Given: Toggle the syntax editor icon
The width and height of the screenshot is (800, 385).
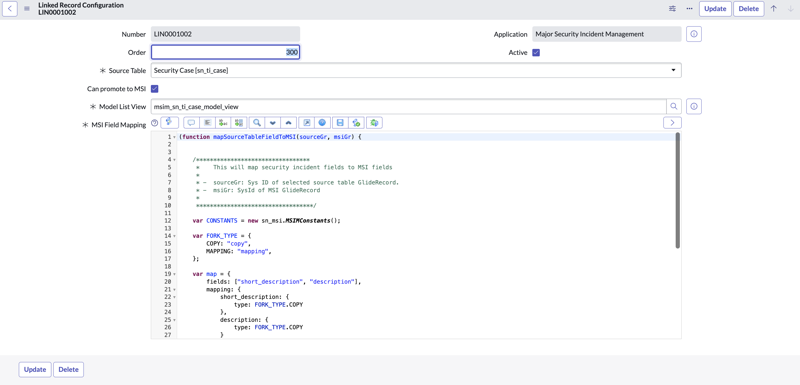Looking at the screenshot, I should tap(169, 122).
